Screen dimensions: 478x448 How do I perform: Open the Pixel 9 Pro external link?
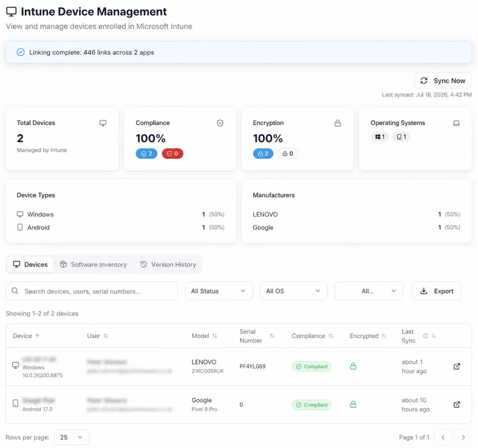[457, 405]
